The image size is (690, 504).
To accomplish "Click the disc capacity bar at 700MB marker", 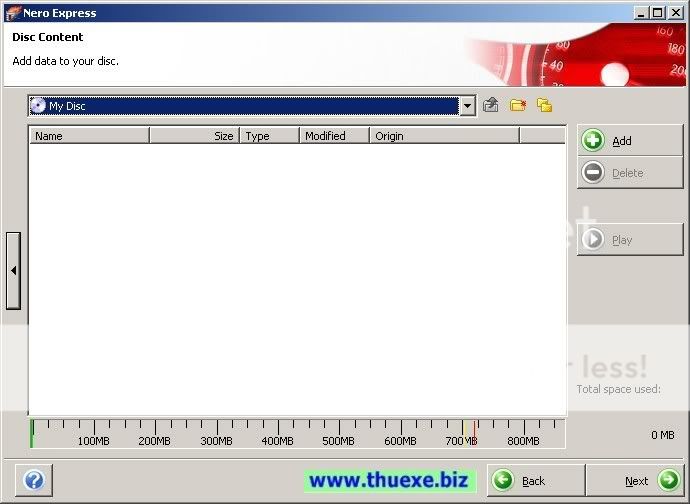I will 463,432.
